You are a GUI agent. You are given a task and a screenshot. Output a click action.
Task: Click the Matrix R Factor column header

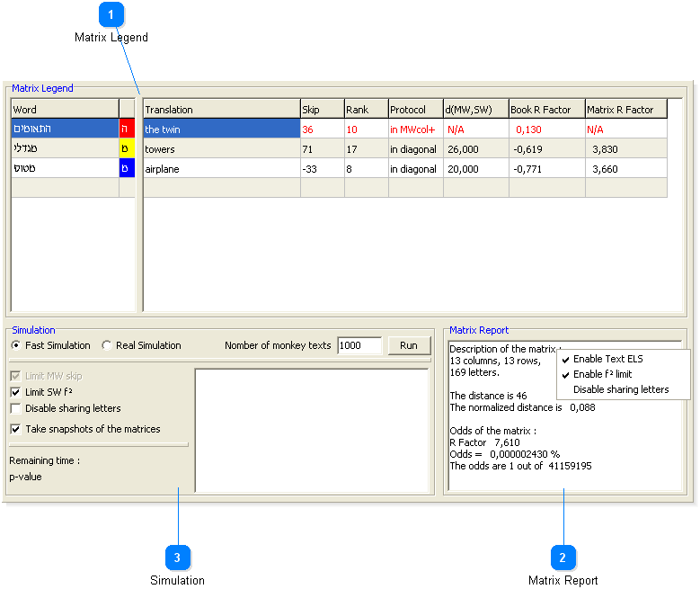pos(625,110)
